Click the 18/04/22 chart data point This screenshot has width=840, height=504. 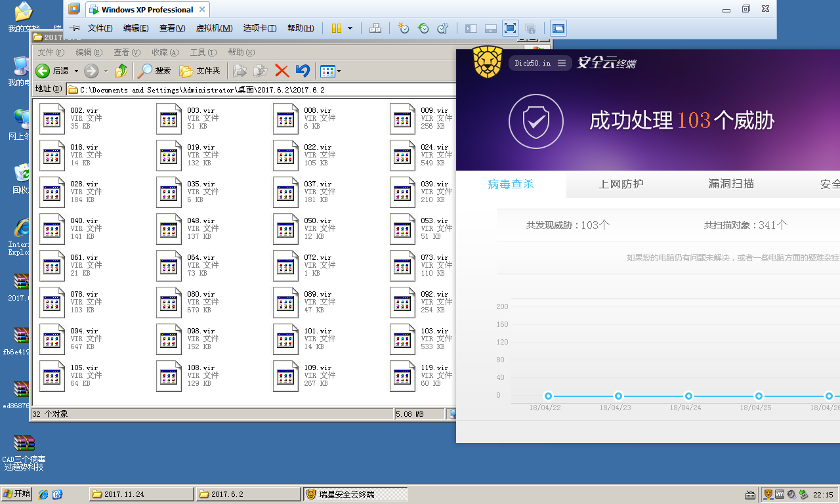[x=548, y=396]
